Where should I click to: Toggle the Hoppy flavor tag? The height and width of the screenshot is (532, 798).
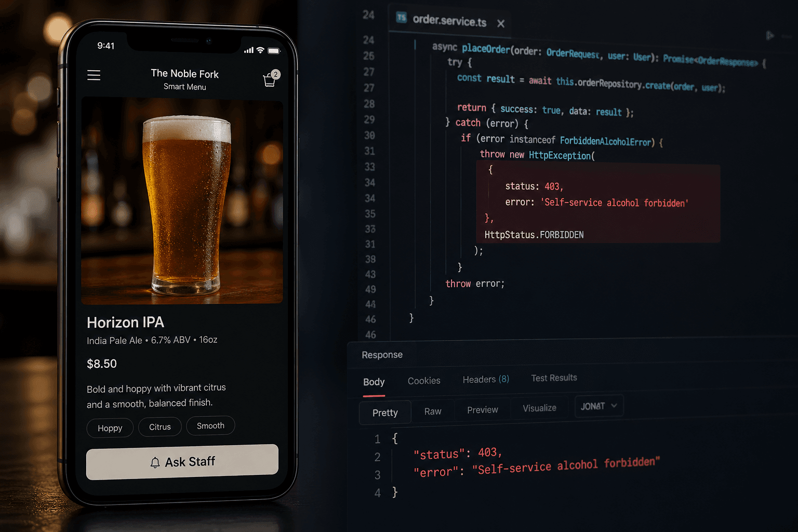pyautogui.click(x=110, y=428)
